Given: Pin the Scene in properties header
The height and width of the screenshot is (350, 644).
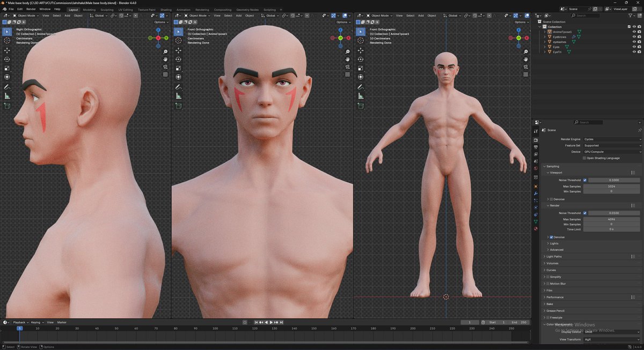Looking at the screenshot, I should (x=639, y=130).
